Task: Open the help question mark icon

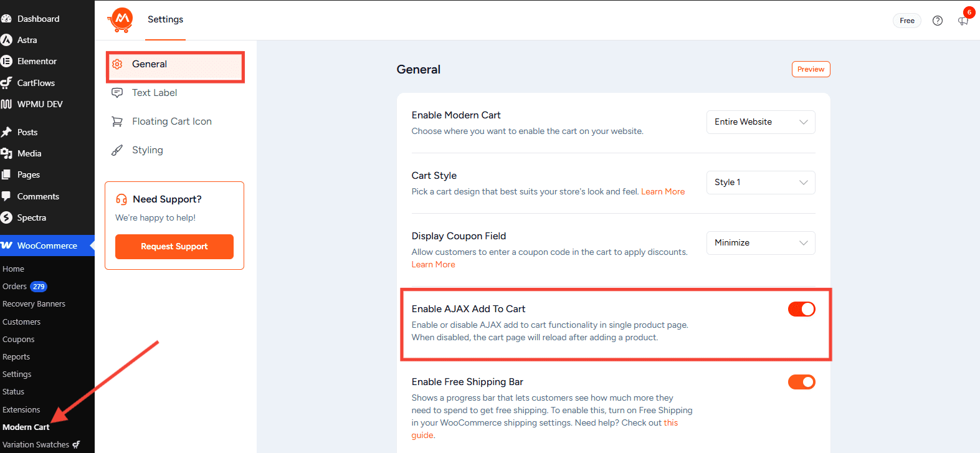Action: (x=938, y=21)
